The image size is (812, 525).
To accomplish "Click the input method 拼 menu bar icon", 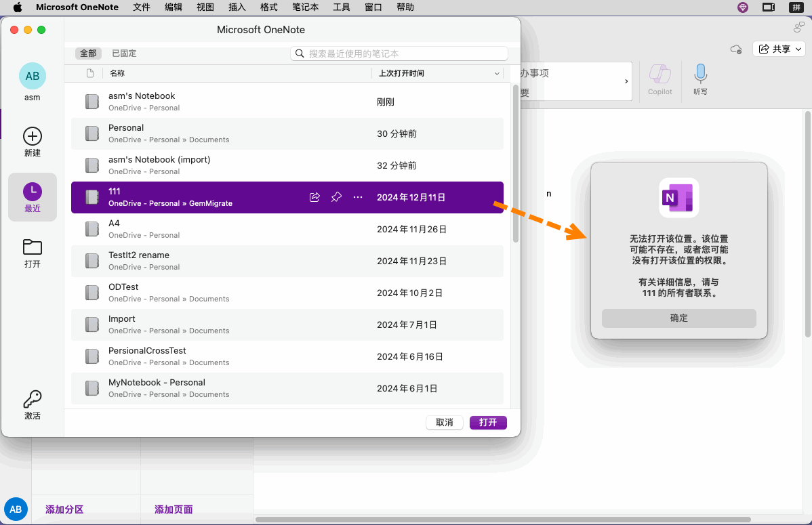I will pyautogui.click(x=796, y=7).
